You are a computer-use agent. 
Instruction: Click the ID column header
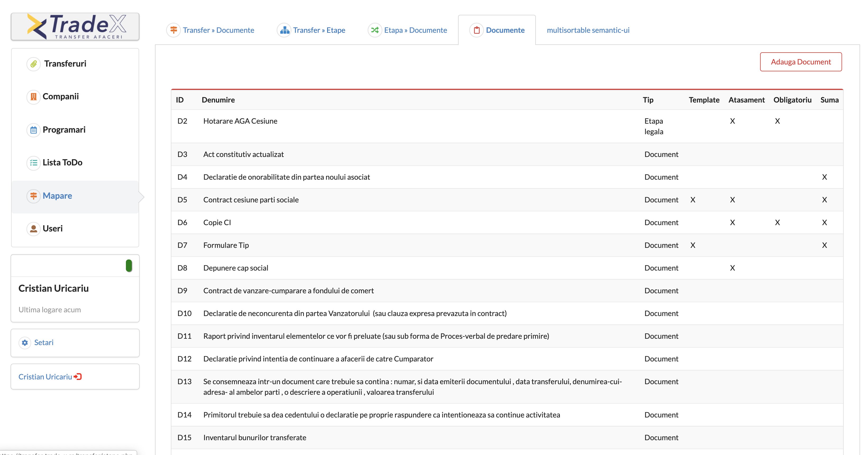tap(180, 100)
